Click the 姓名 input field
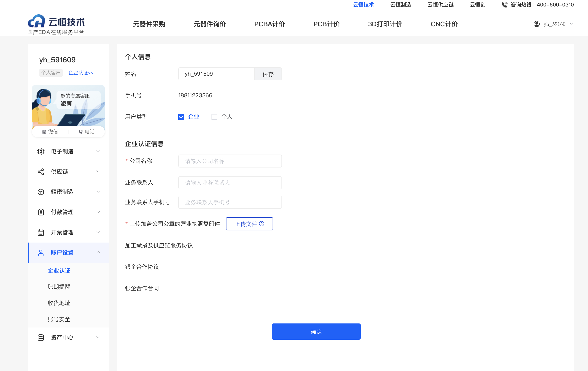 coord(216,74)
